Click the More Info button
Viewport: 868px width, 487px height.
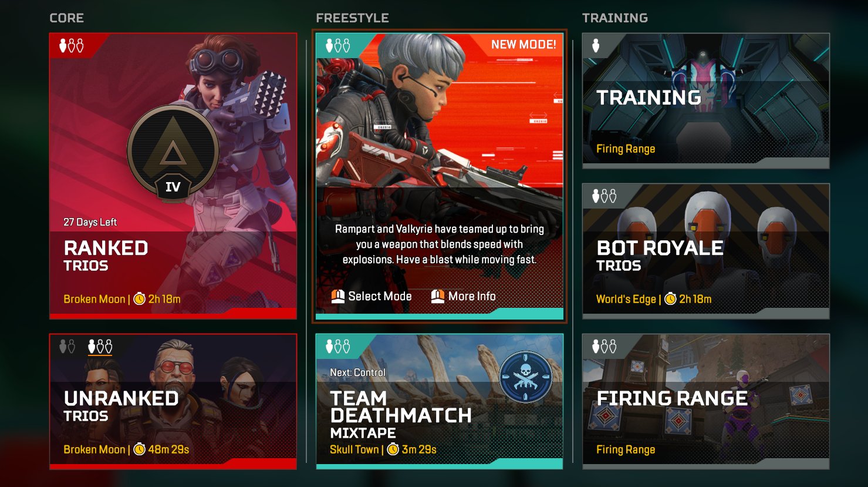pyautogui.click(x=464, y=296)
